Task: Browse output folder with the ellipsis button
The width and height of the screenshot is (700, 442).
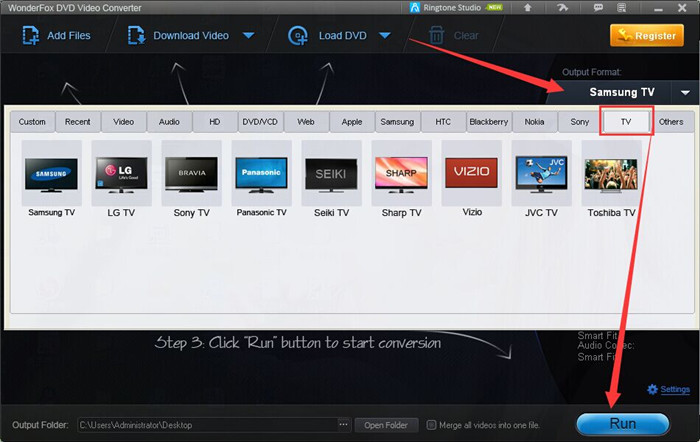Action: [343, 425]
